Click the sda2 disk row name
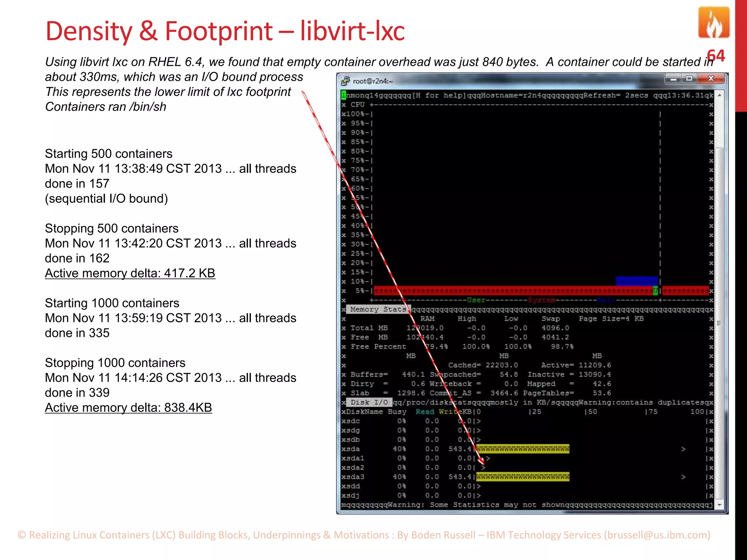 pyautogui.click(x=355, y=468)
